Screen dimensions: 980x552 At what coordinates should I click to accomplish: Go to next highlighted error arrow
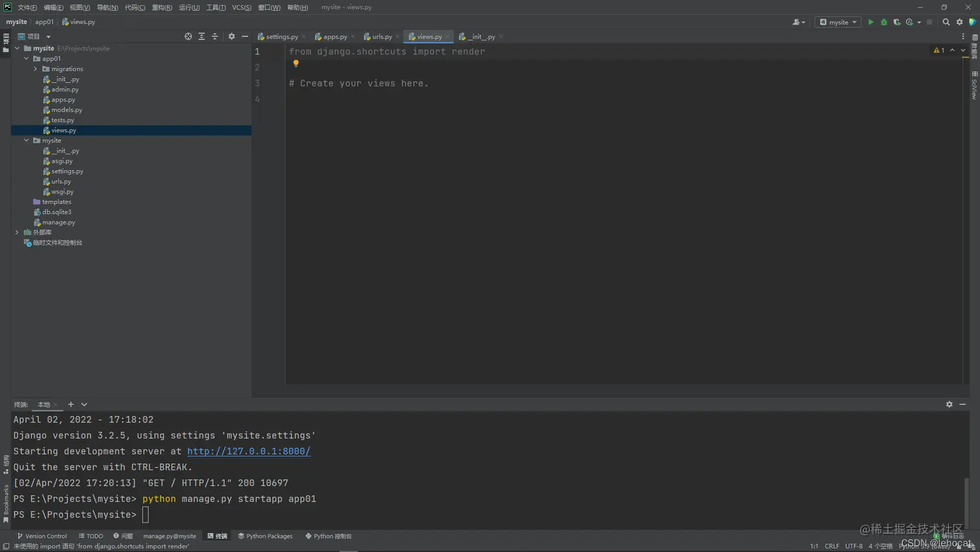click(x=962, y=50)
